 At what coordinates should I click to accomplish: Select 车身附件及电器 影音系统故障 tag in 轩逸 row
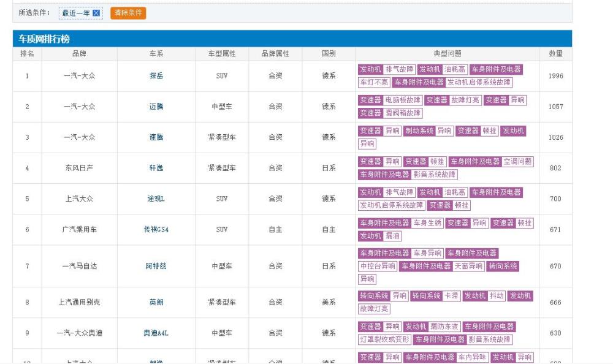click(408, 175)
